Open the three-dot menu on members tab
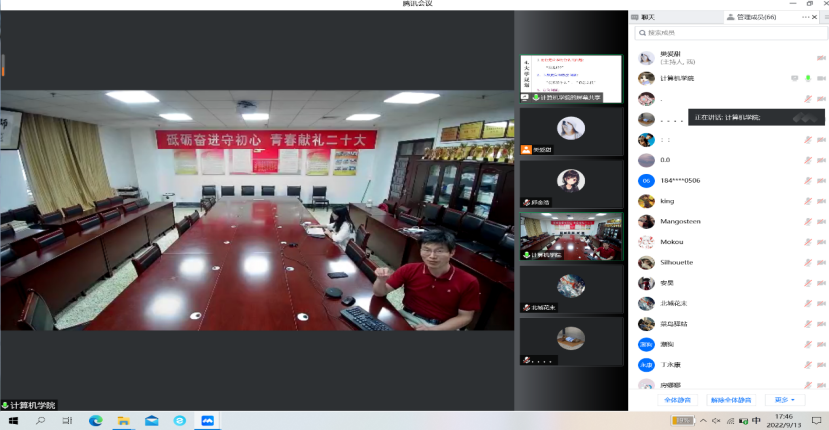 tap(805, 17)
